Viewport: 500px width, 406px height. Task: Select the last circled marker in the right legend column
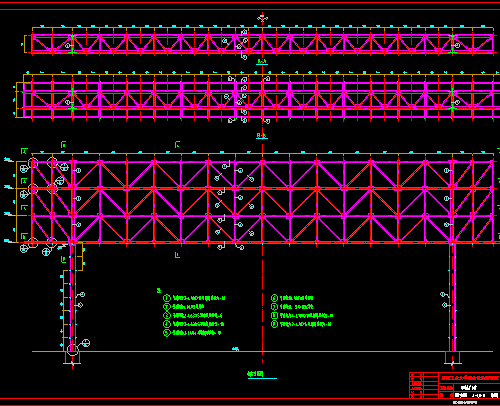coord(274,324)
